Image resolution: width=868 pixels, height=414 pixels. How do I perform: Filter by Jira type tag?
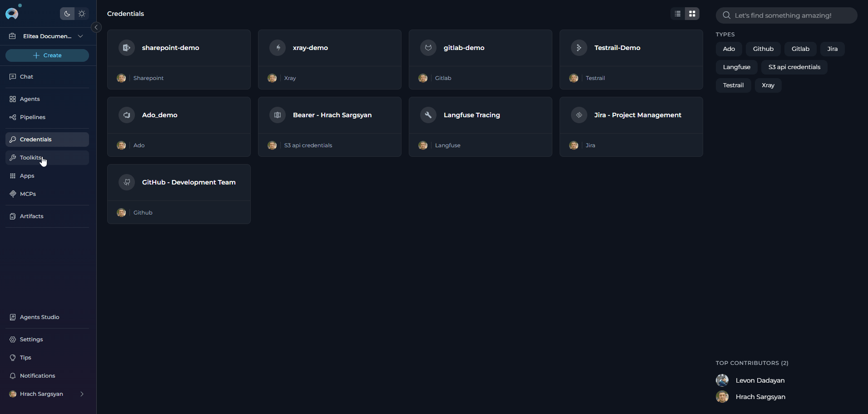tap(833, 49)
